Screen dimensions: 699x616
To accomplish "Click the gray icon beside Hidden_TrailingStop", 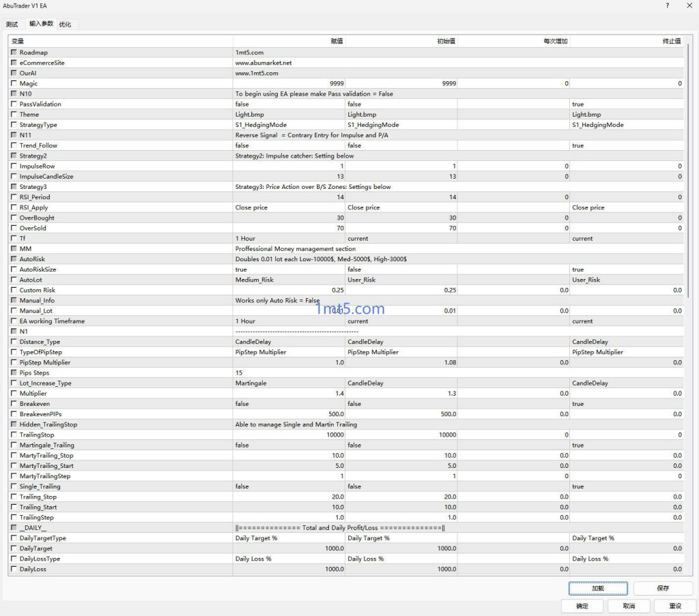I will click(x=14, y=424).
